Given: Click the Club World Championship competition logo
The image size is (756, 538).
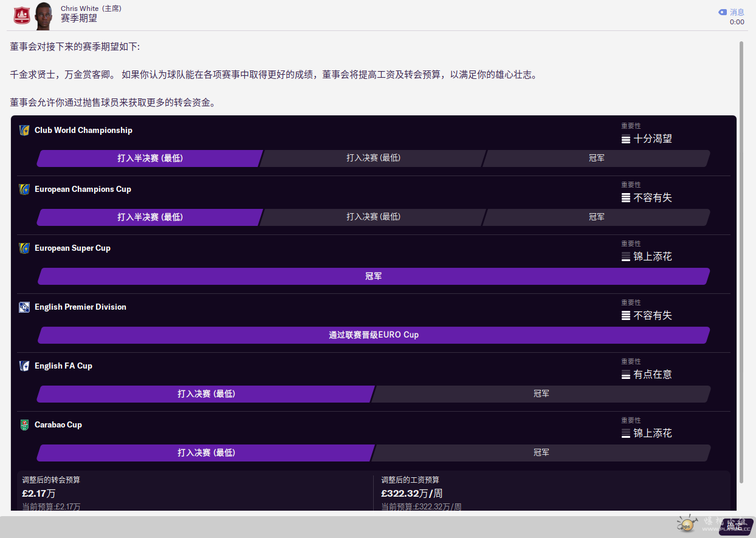Looking at the screenshot, I should pos(24,130).
